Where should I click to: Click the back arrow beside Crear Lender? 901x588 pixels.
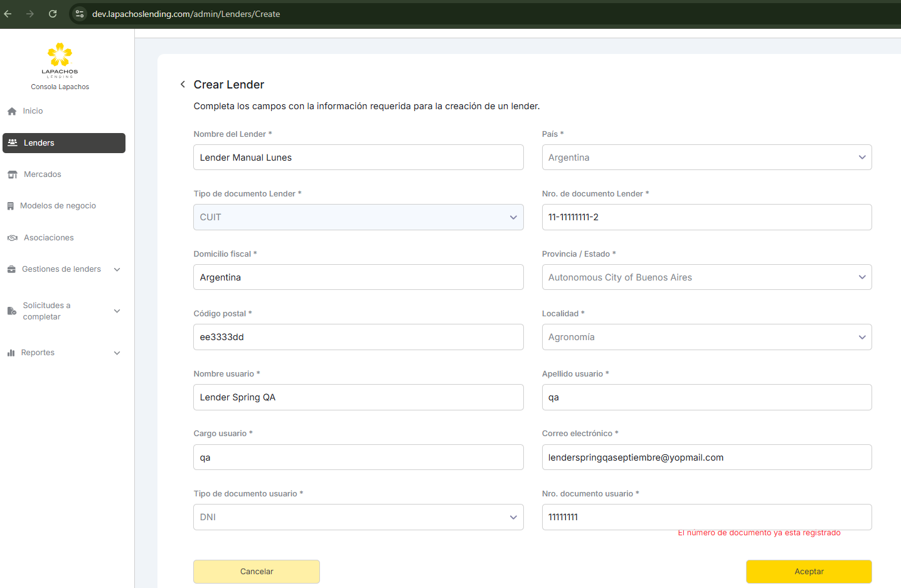click(183, 84)
